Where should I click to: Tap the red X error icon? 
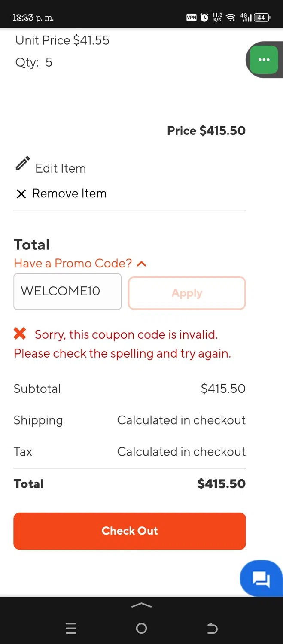tap(20, 334)
